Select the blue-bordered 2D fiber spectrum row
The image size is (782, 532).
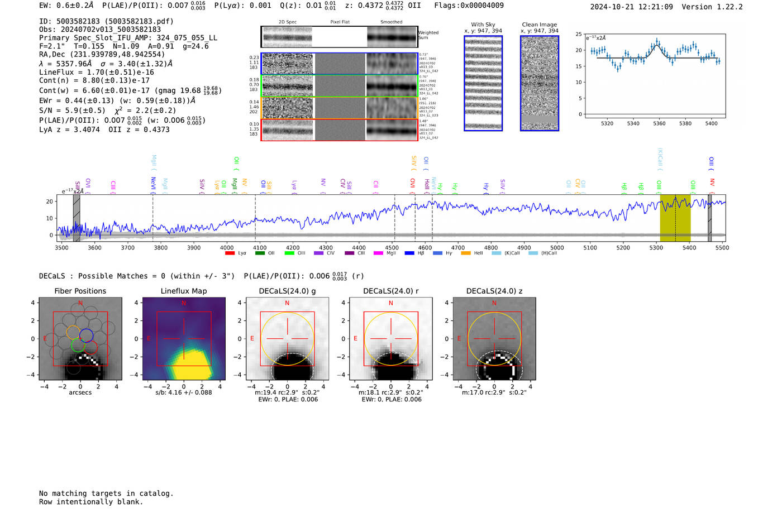click(339, 64)
